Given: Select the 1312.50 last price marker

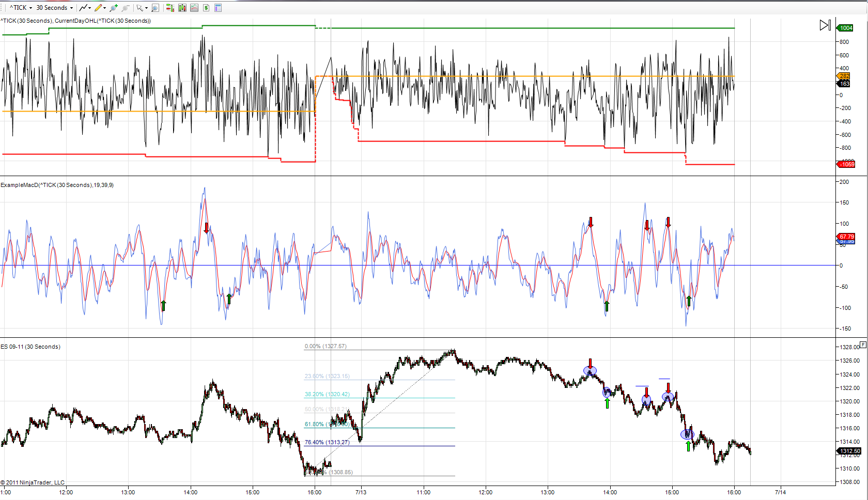Looking at the screenshot, I should [x=849, y=451].
